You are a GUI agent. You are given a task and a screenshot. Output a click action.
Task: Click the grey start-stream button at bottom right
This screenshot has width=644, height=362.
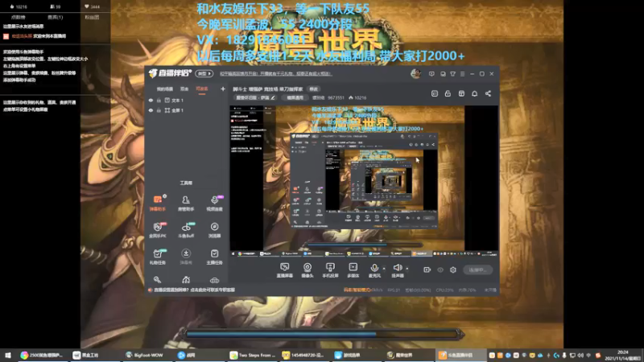point(477,269)
